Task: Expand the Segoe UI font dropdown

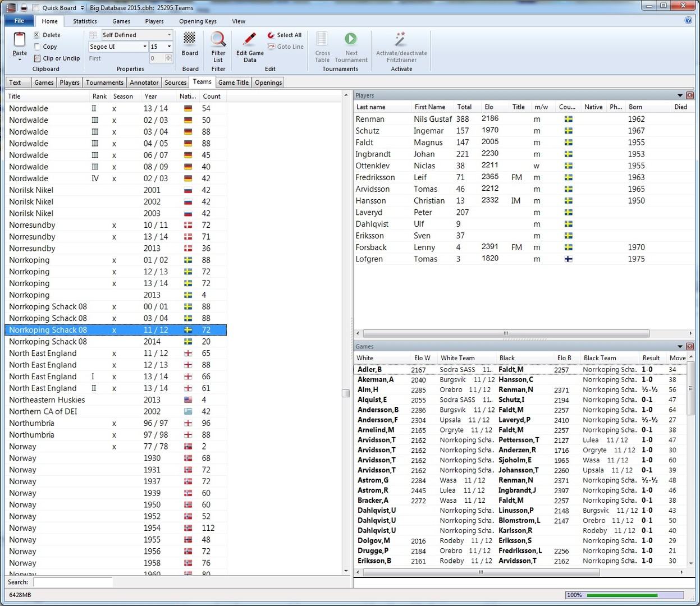Action: click(144, 47)
